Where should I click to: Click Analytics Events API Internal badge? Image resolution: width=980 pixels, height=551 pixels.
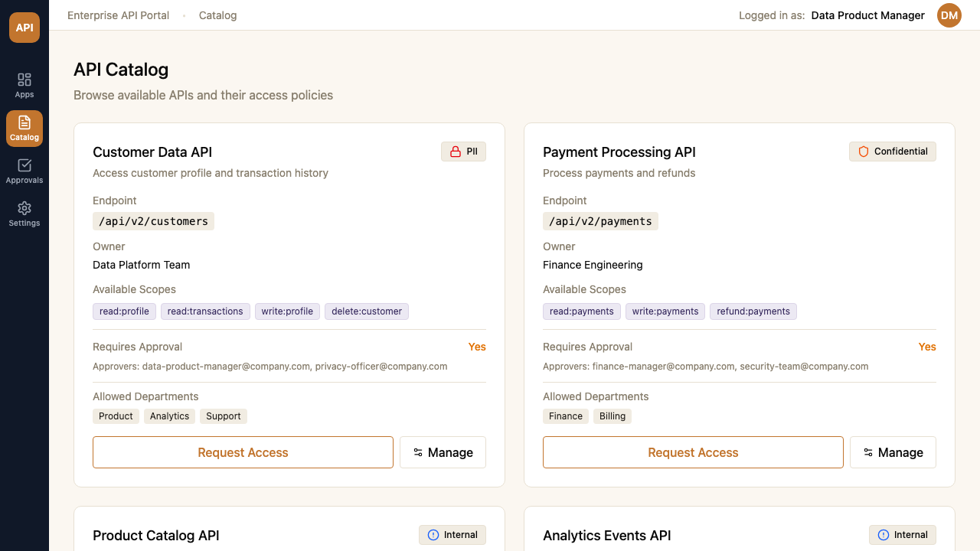click(903, 535)
